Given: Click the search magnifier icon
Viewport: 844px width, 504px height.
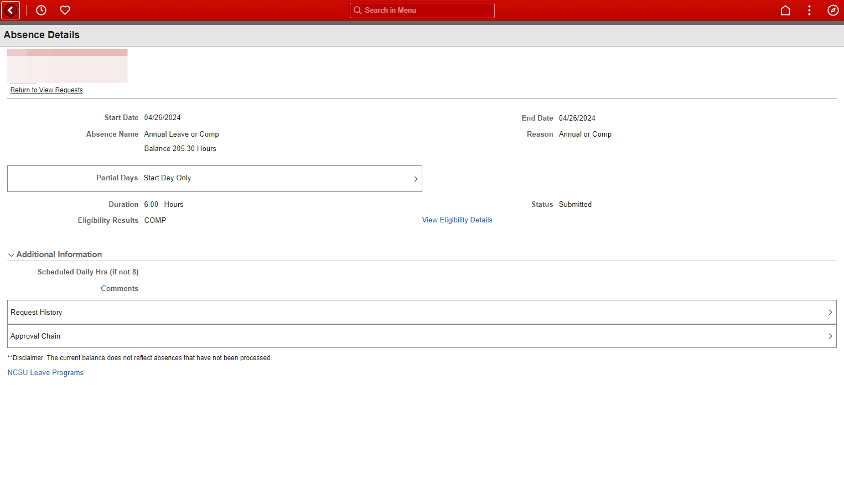Looking at the screenshot, I should point(358,10).
